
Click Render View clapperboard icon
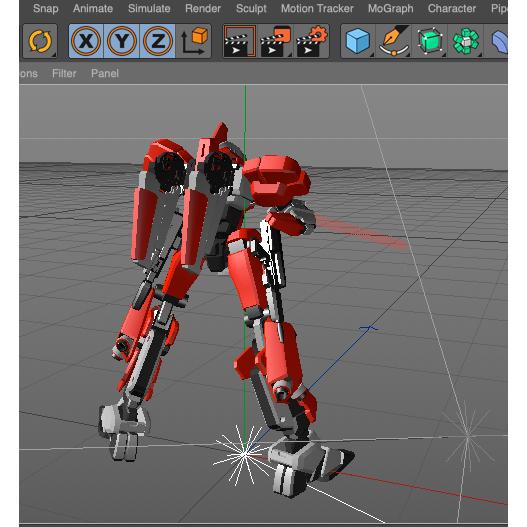click(240, 41)
